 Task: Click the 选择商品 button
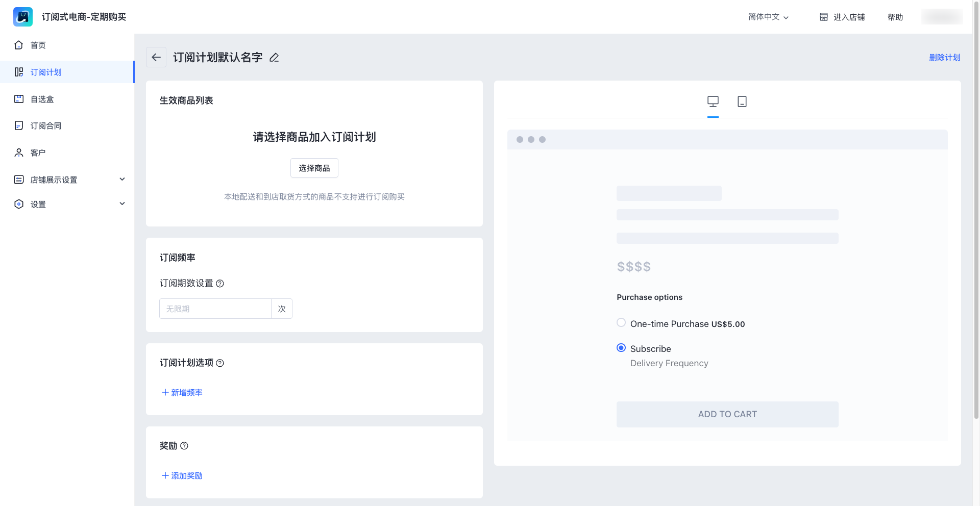click(314, 168)
